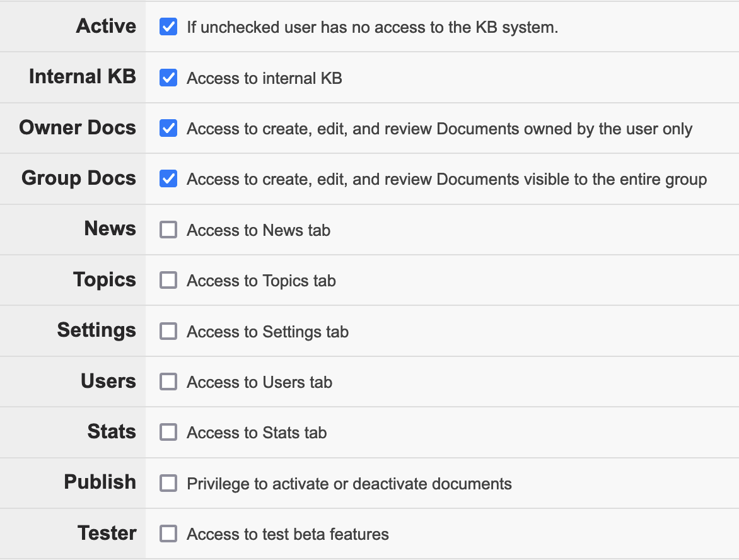739x560 pixels.
Task: Tick the Stats tab access checkbox
Action: (x=168, y=432)
